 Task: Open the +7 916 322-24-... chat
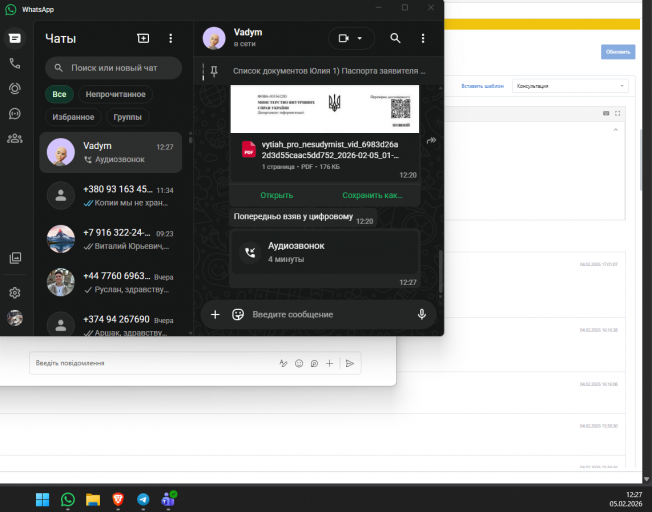pos(111,239)
